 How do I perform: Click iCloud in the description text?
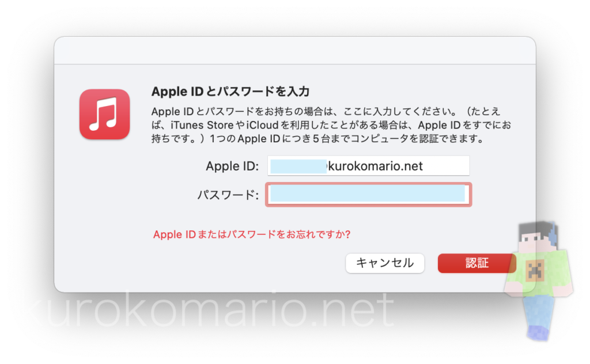[263, 125]
